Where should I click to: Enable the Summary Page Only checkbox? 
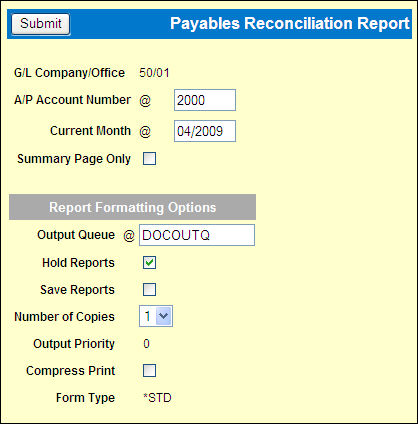click(x=149, y=159)
